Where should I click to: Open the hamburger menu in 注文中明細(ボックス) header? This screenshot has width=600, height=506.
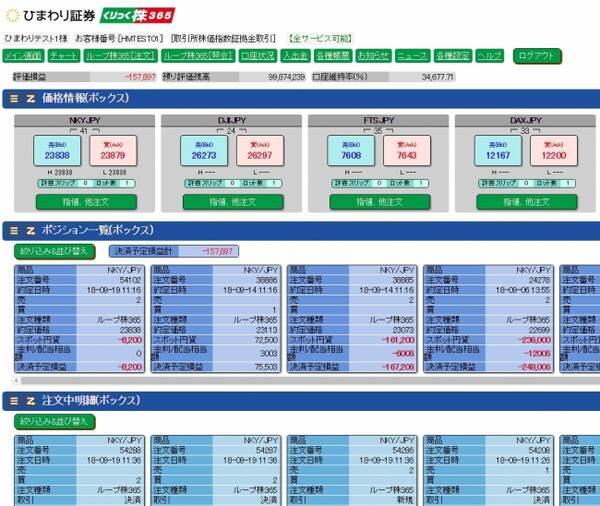tap(14, 401)
